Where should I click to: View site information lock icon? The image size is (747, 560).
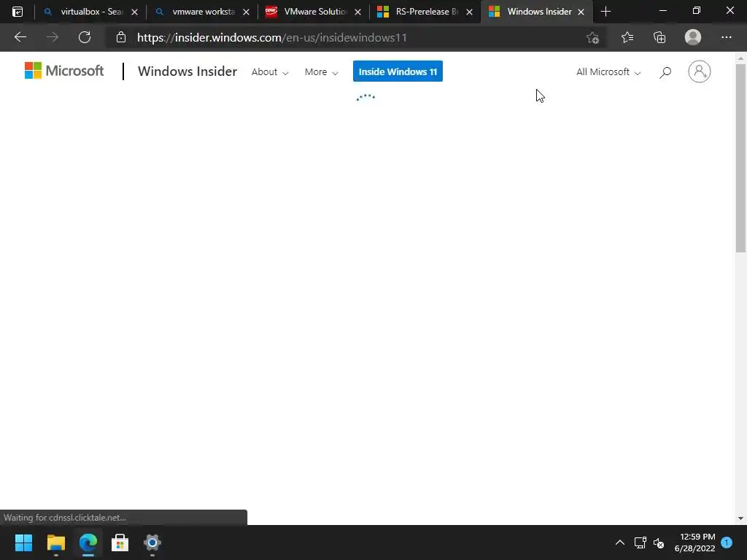coord(121,37)
